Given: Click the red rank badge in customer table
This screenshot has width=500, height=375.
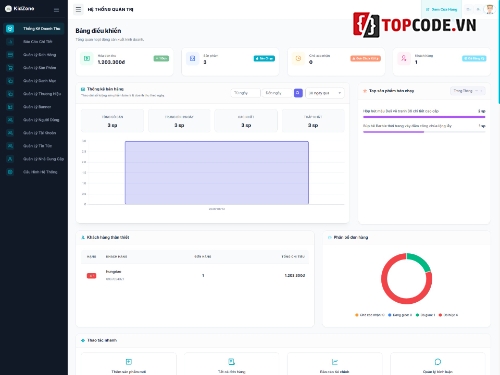Looking at the screenshot, I should (91, 276).
